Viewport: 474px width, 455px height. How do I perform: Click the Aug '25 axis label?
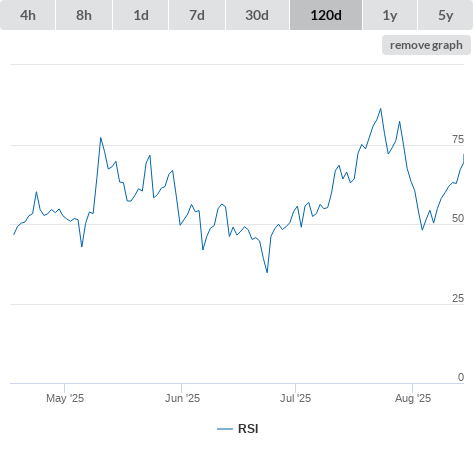click(x=413, y=398)
